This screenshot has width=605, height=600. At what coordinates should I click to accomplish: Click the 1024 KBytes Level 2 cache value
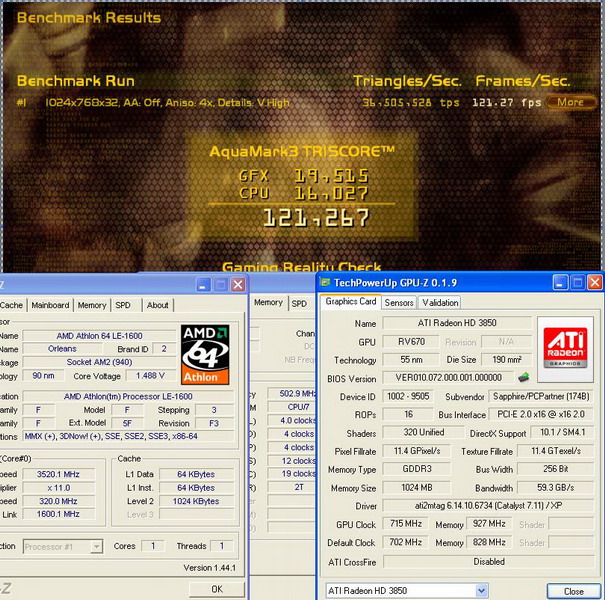pyautogui.click(x=196, y=501)
